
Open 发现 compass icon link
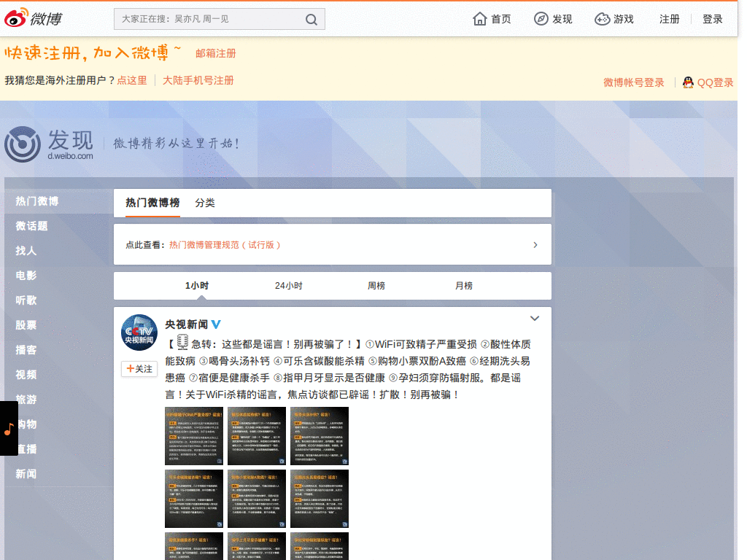pos(553,19)
